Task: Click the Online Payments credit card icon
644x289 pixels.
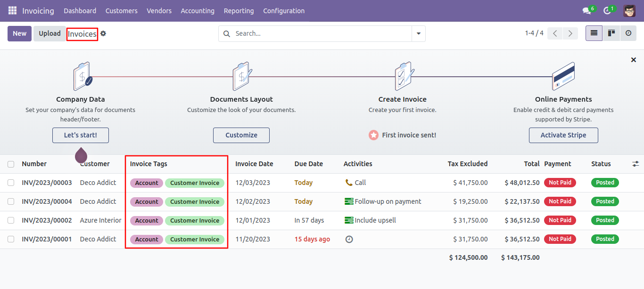Action: point(563,76)
